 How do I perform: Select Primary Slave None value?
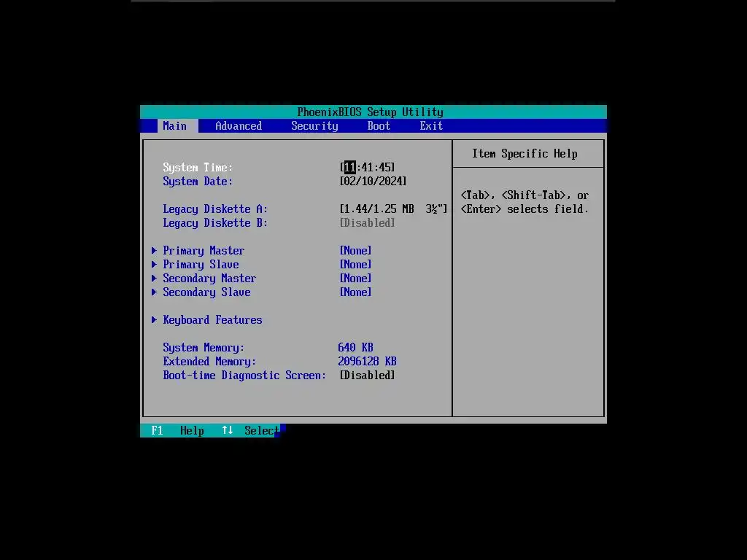pyautogui.click(x=355, y=264)
